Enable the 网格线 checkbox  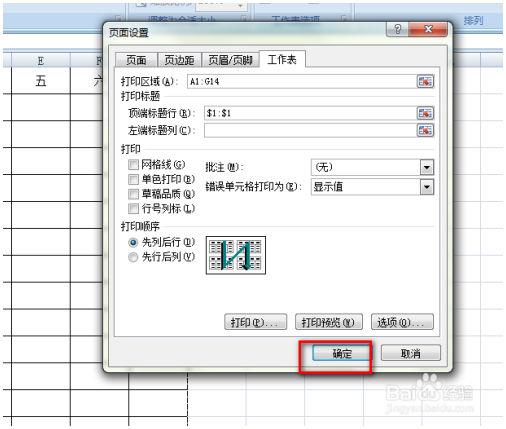133,164
